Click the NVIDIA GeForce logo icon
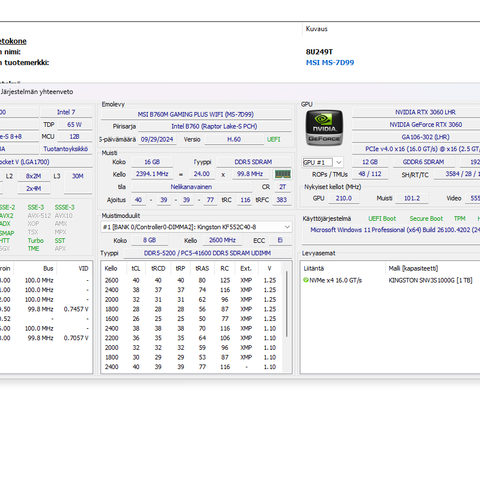 point(324,128)
